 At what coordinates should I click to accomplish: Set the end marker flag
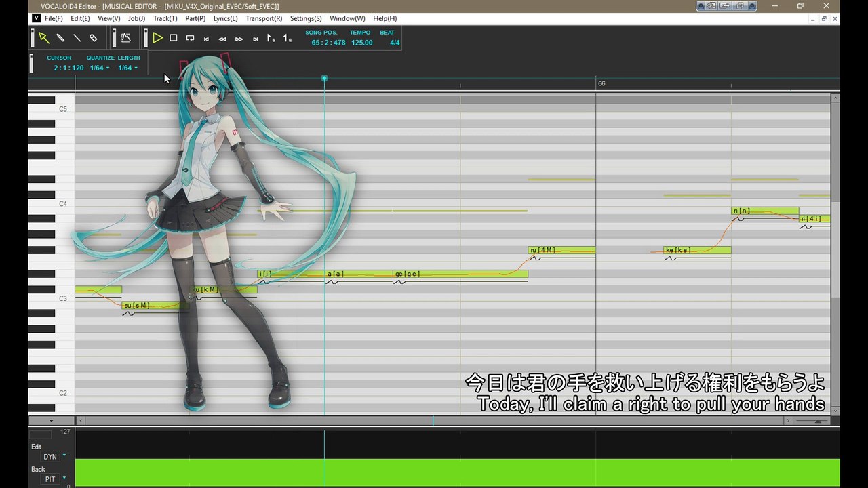(x=288, y=38)
